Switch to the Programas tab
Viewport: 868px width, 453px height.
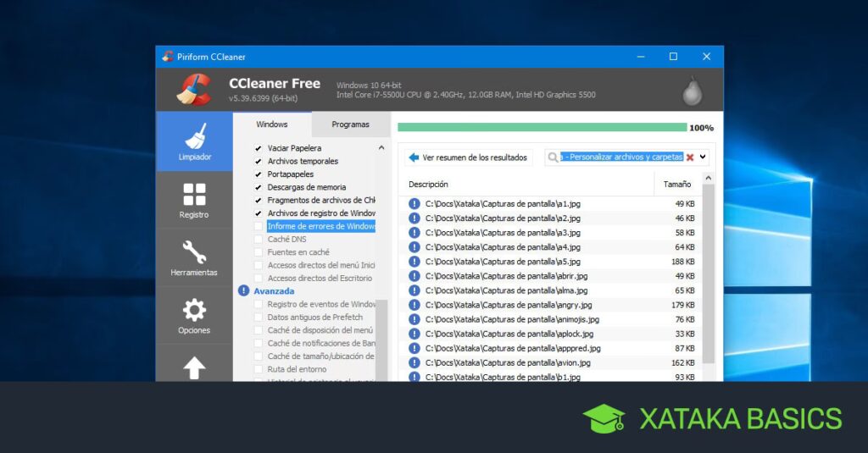pos(350,124)
